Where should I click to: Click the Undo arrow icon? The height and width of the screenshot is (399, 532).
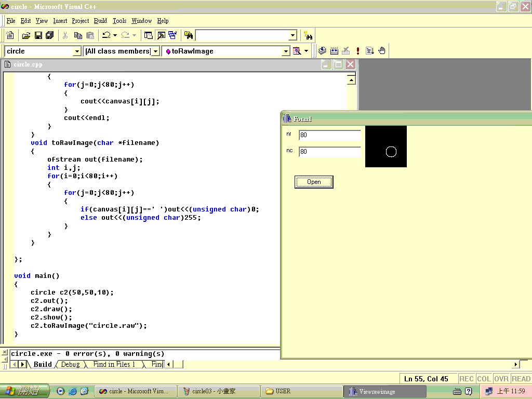pyautogui.click(x=106, y=35)
